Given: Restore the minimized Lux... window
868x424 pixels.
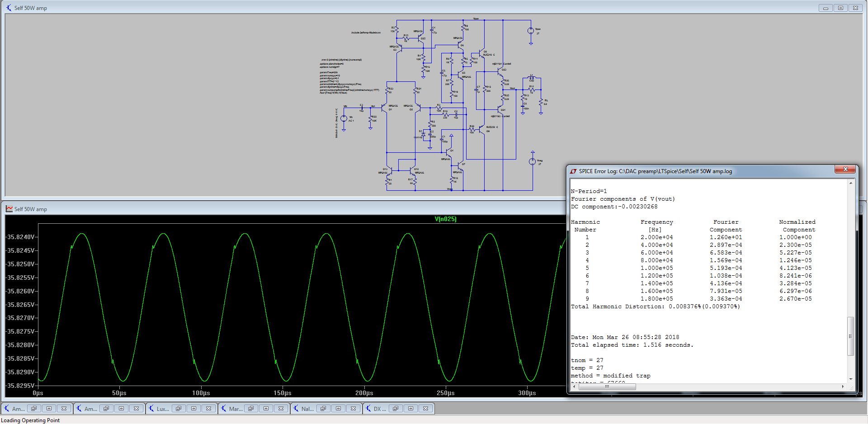Looking at the screenshot, I should [x=179, y=409].
